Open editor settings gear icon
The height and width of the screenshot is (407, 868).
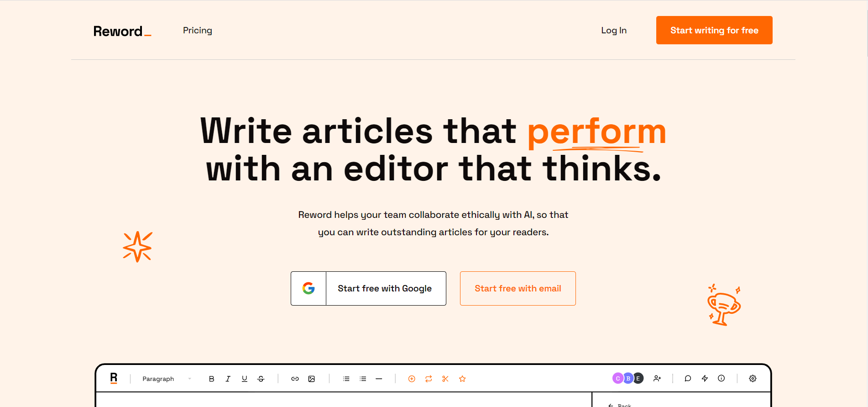coord(753,378)
